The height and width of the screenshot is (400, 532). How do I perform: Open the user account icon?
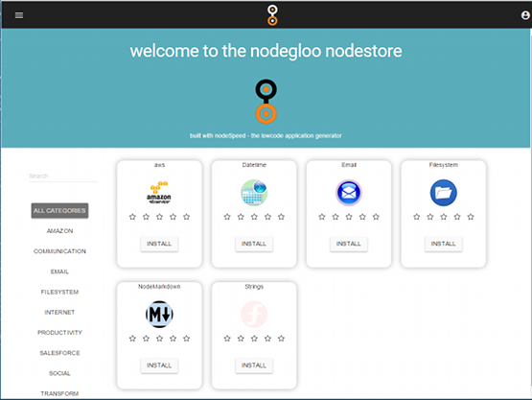pos(525,15)
